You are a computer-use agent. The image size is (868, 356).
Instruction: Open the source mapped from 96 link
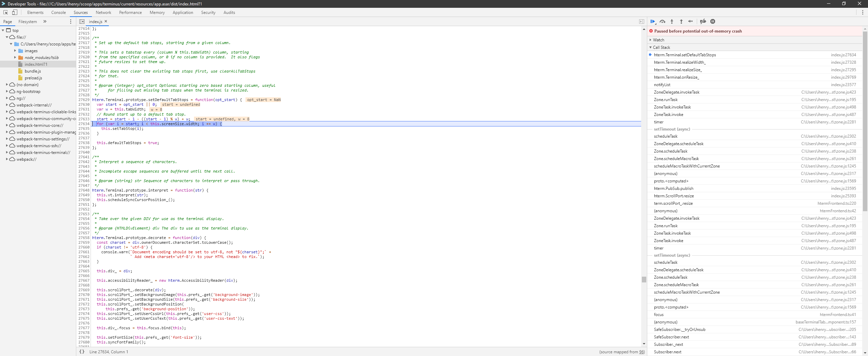click(x=641, y=352)
